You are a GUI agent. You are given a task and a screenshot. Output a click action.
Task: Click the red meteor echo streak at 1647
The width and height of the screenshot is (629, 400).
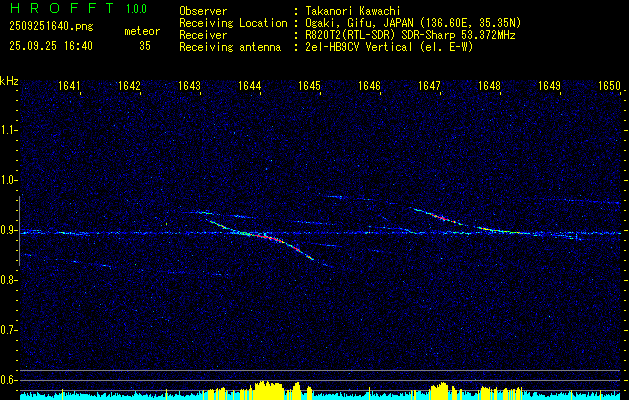(x=441, y=217)
